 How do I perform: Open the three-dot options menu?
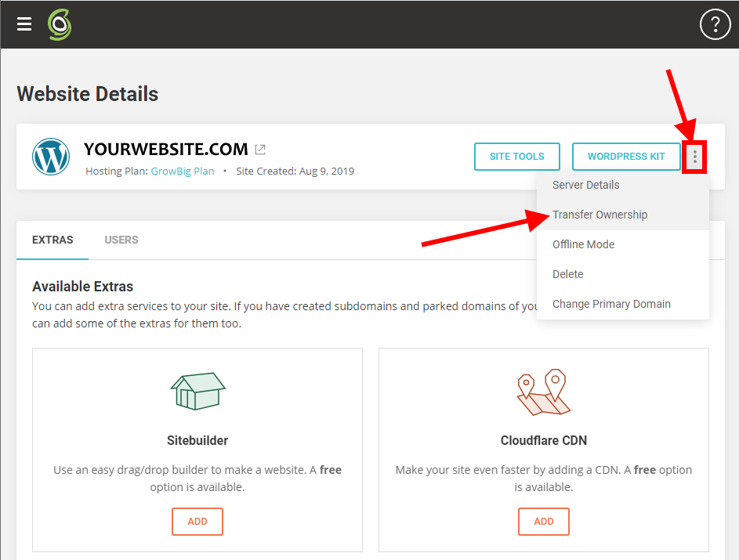point(695,156)
